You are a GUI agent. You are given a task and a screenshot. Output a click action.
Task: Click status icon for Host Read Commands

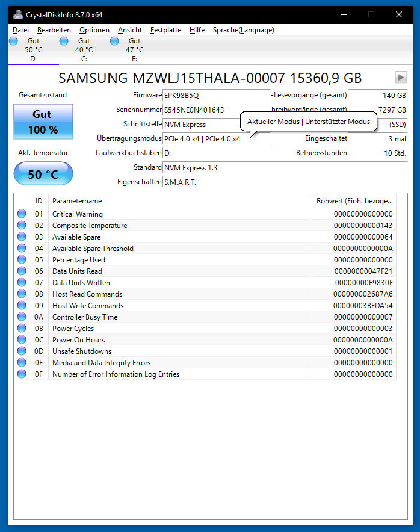[x=22, y=294]
